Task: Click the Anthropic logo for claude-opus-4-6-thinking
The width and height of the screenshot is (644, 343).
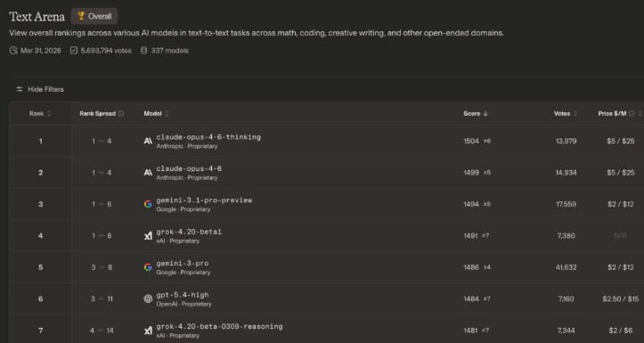Action: (148, 141)
